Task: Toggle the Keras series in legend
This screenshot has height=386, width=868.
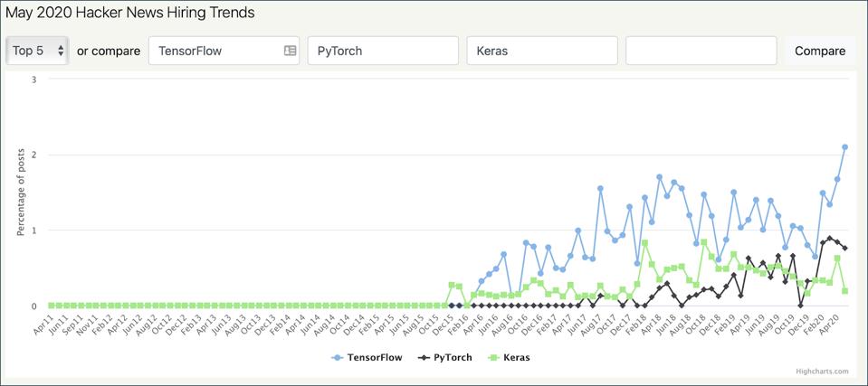Action: tap(515, 358)
